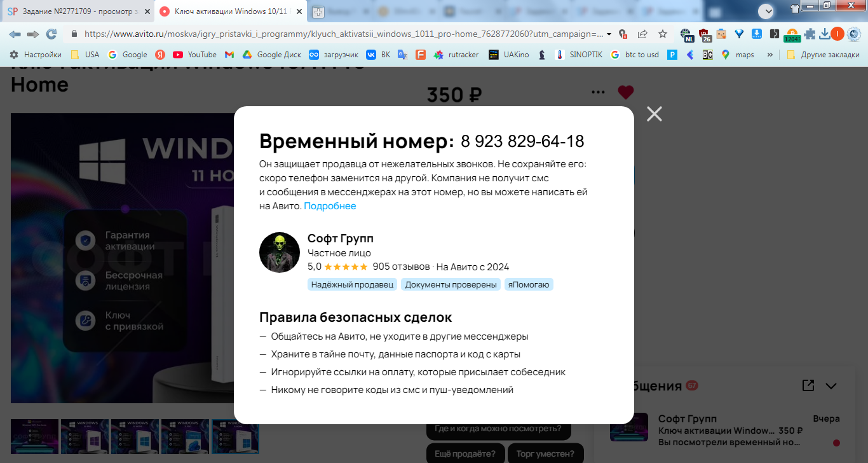Go back to the previous page

coord(15,34)
